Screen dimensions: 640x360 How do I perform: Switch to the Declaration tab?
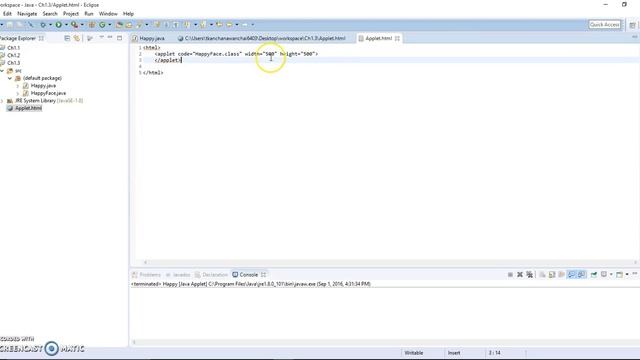[211, 275]
